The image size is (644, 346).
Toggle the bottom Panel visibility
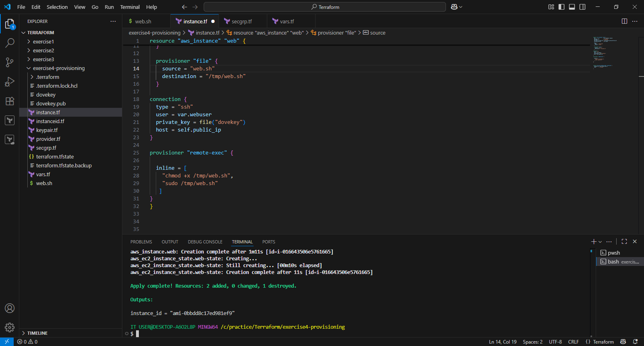pos(572,7)
